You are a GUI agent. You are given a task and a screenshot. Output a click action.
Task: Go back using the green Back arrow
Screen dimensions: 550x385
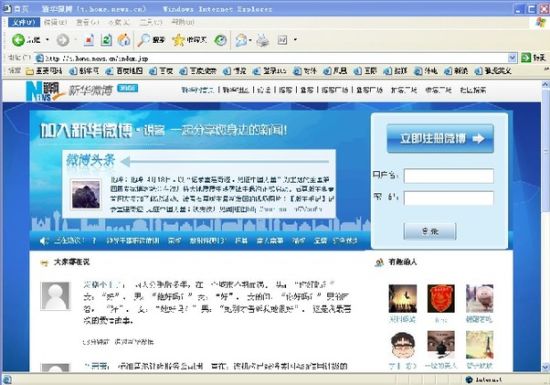[x=18, y=40]
